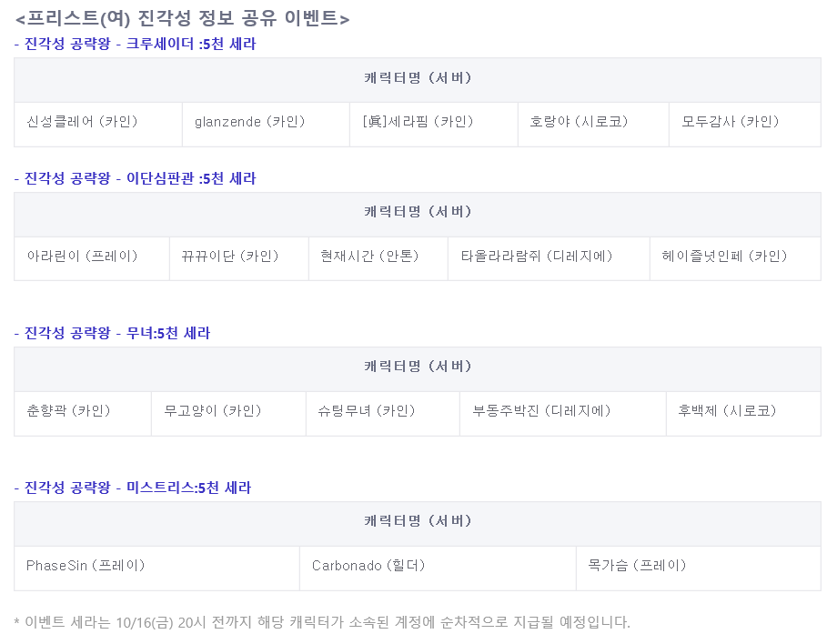The height and width of the screenshot is (644, 837).
Task: Click the 현재시간 (안톤) cell
Action: (x=378, y=258)
